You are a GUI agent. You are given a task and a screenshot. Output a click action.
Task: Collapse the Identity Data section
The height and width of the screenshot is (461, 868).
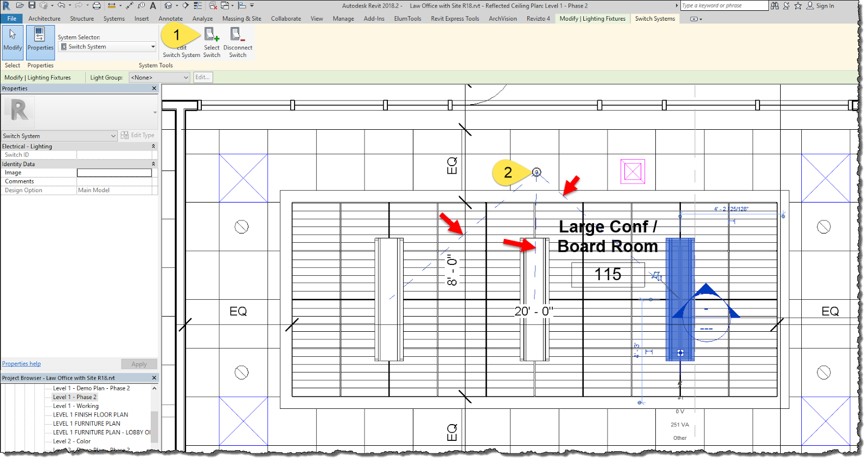153,163
